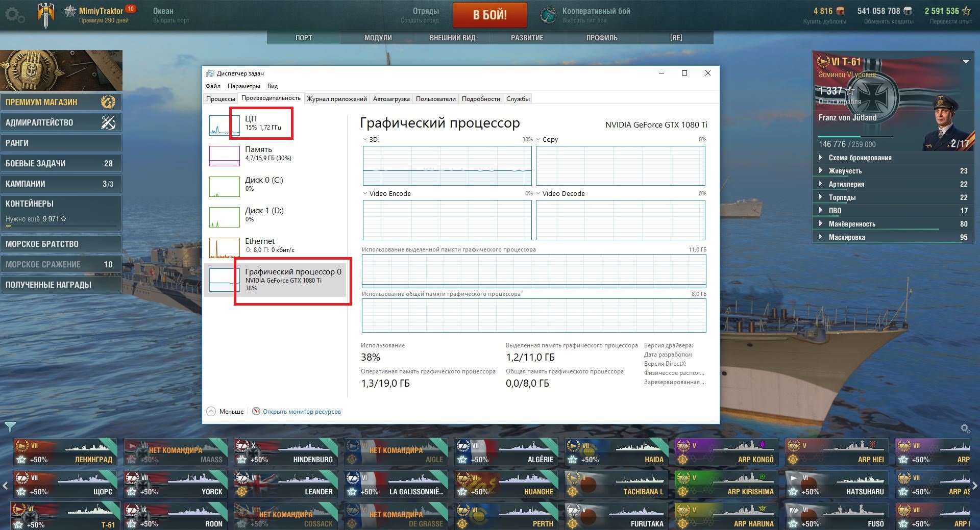Switch to the Журнал приложений tab
Screen dimensions: 980x530
pyautogui.click(x=336, y=99)
